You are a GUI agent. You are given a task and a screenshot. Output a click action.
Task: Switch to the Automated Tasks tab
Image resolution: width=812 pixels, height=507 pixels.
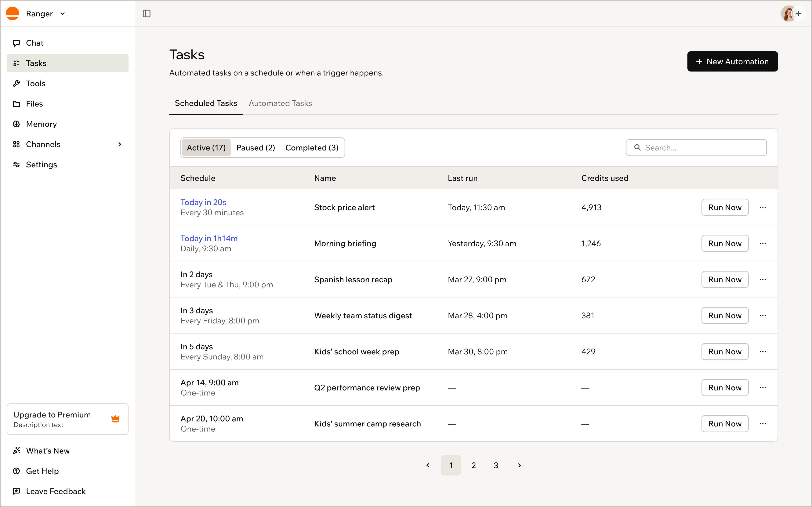pos(280,103)
